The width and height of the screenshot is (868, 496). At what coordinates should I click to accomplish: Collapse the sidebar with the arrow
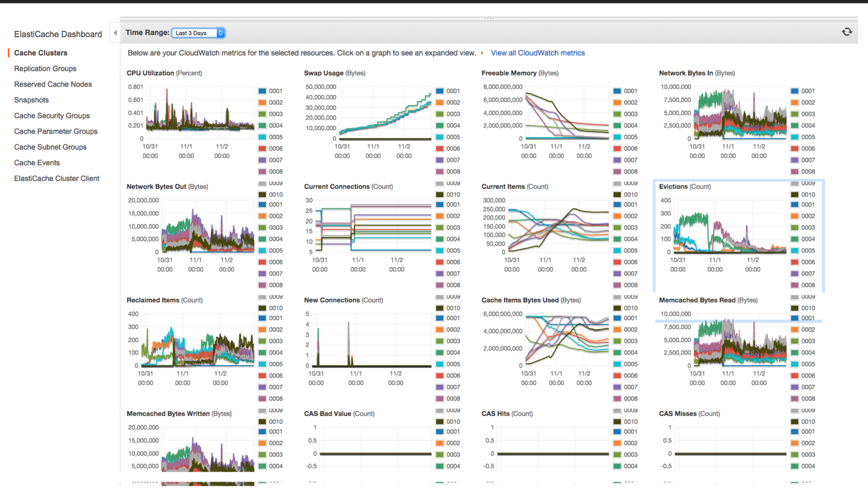[x=115, y=33]
